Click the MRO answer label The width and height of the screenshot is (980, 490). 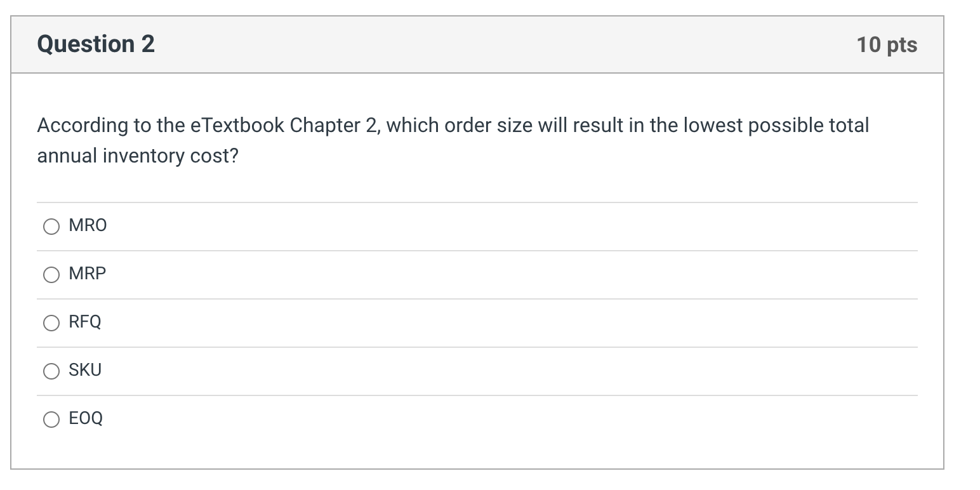coord(87,225)
